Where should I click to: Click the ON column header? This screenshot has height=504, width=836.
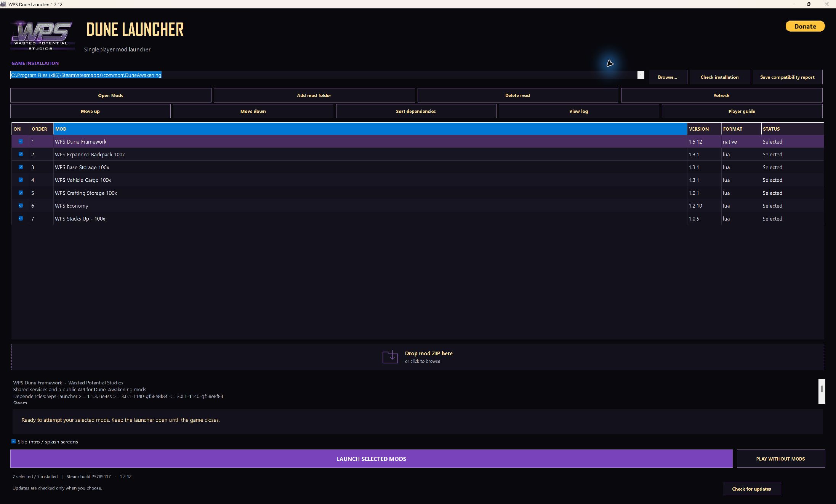click(21, 129)
